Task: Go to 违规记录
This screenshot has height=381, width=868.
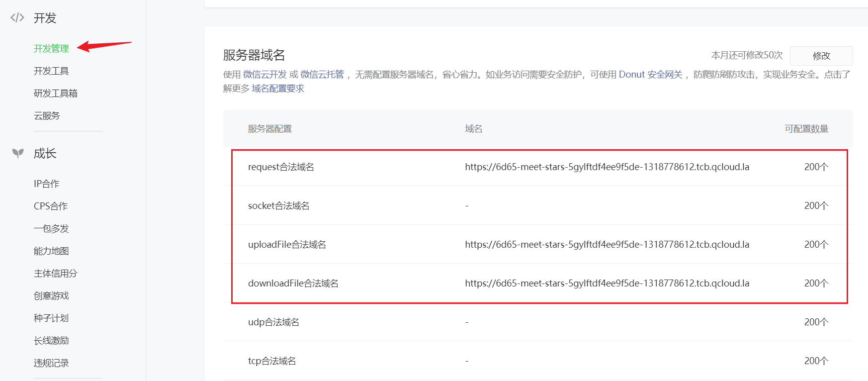Action: pyautogui.click(x=51, y=363)
